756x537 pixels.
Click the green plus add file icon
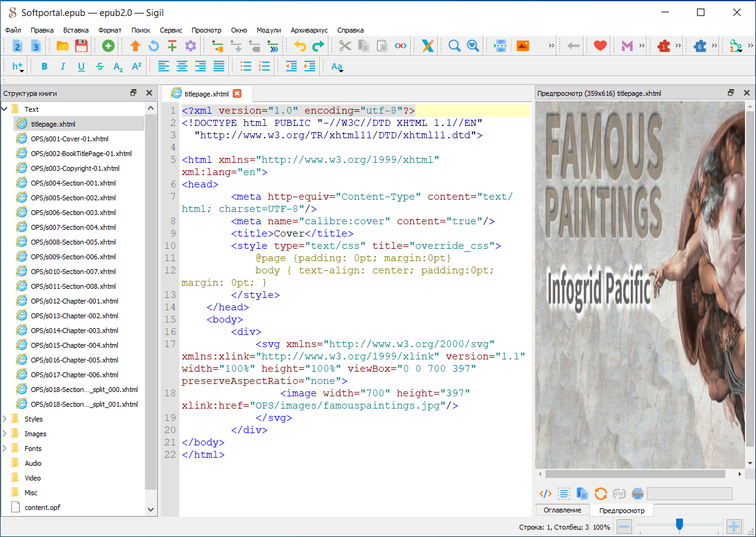click(108, 45)
